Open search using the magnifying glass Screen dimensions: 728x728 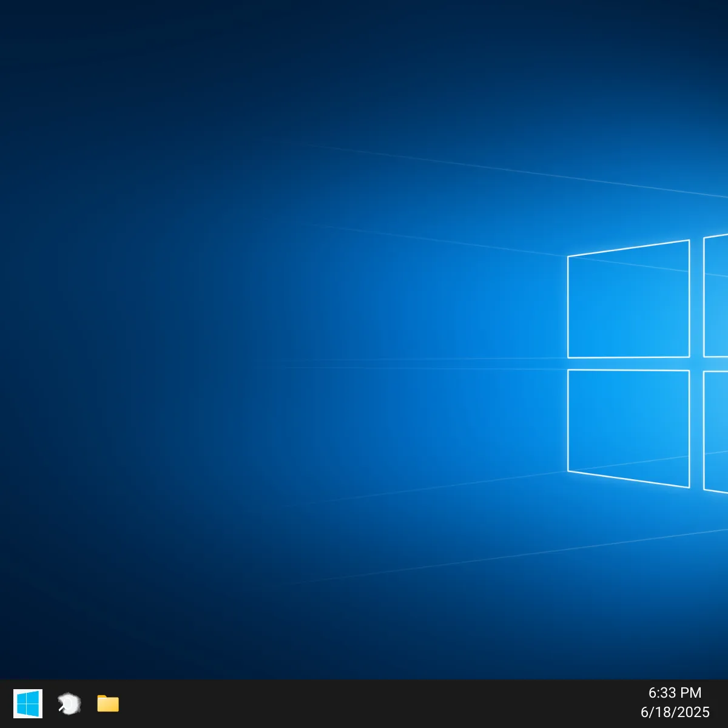(69, 704)
